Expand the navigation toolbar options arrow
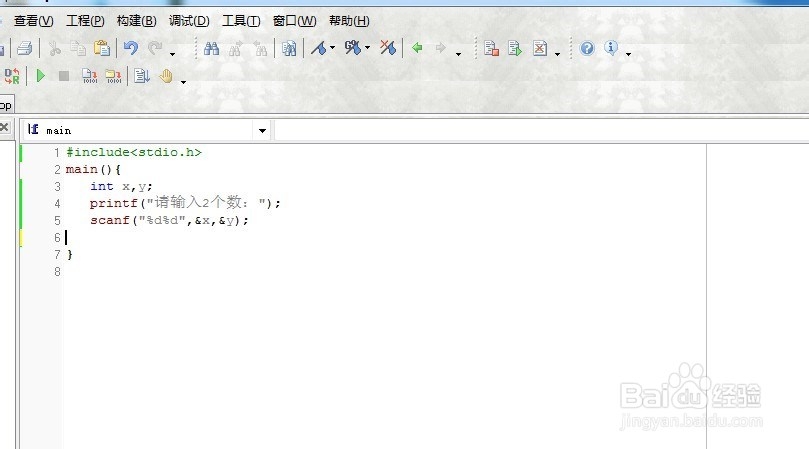 458,54
